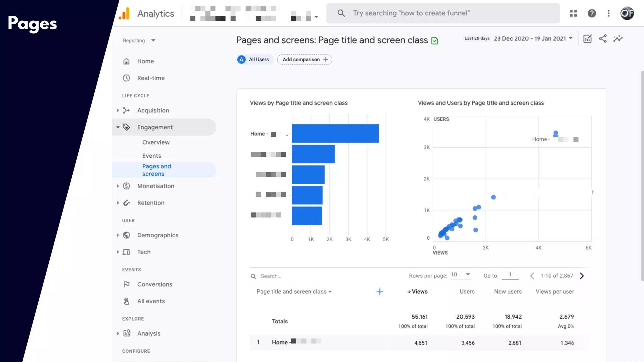Go to next table page arrow
This screenshot has height=362, width=644.
(582, 276)
